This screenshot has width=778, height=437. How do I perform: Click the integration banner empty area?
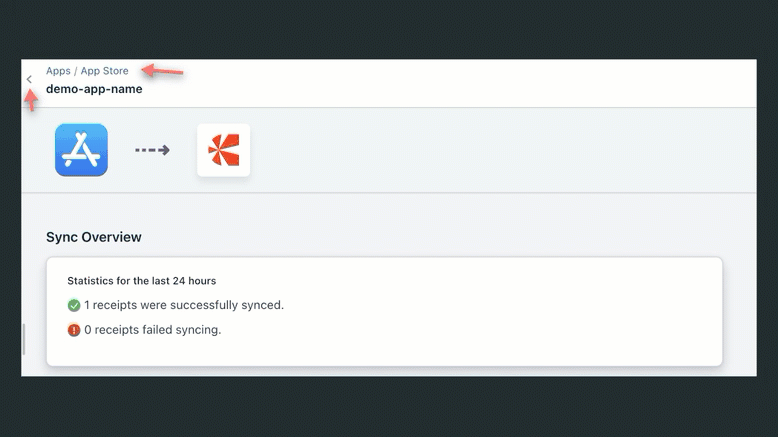(x=500, y=150)
